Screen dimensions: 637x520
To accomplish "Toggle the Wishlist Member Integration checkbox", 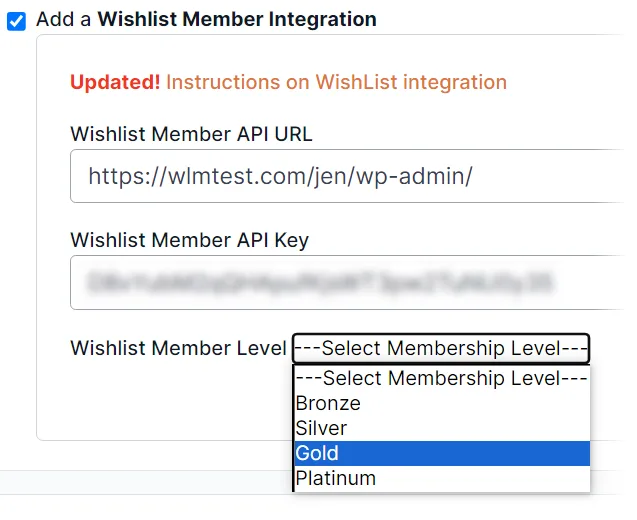I will pos(16,20).
